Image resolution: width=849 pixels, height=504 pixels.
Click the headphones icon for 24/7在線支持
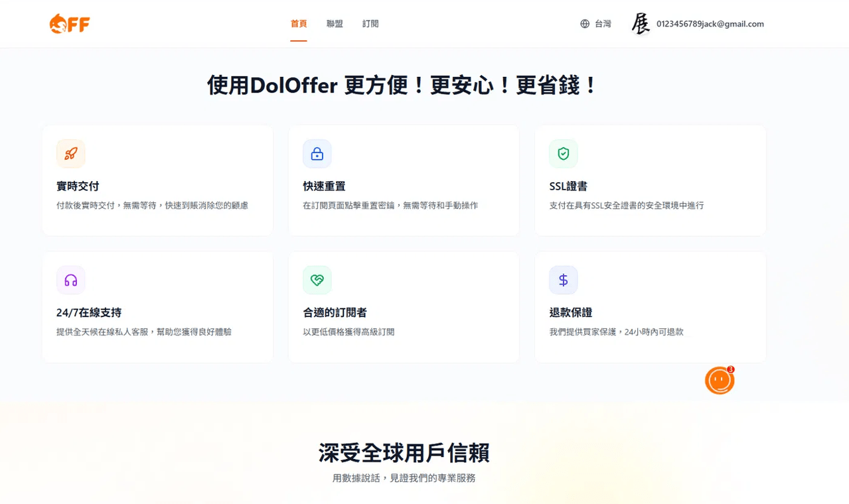(70, 280)
